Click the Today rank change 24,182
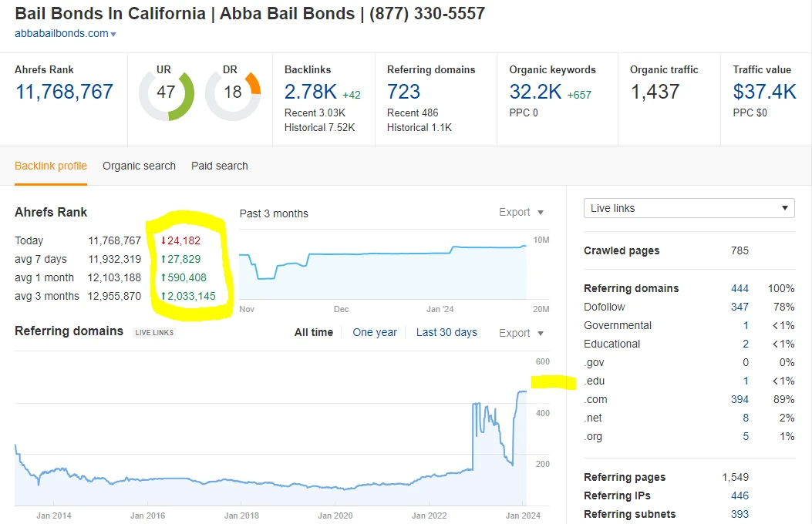 [180, 240]
